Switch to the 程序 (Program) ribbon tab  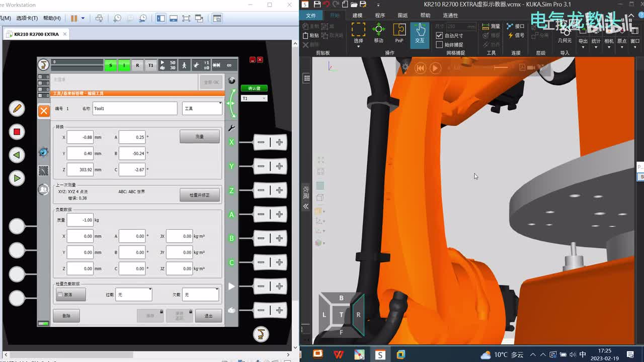tap(380, 15)
